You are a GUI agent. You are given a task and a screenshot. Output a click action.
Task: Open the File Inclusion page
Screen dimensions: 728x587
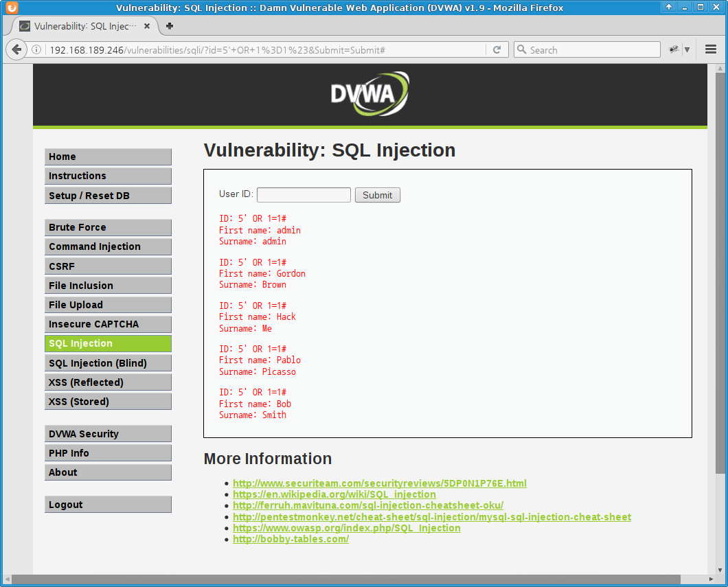[109, 286]
